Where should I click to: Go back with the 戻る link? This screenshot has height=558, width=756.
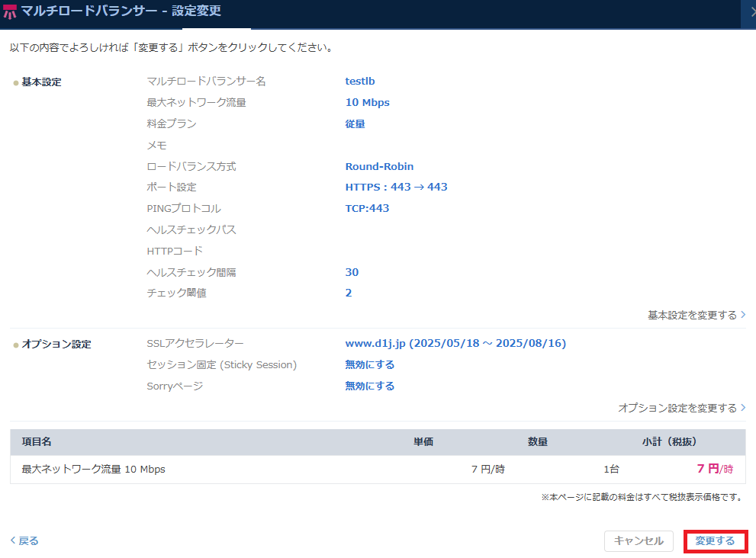click(x=24, y=540)
